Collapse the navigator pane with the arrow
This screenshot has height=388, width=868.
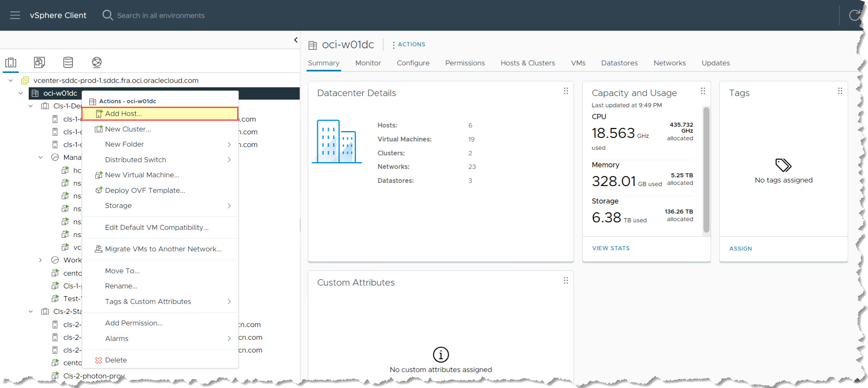pyautogui.click(x=295, y=40)
